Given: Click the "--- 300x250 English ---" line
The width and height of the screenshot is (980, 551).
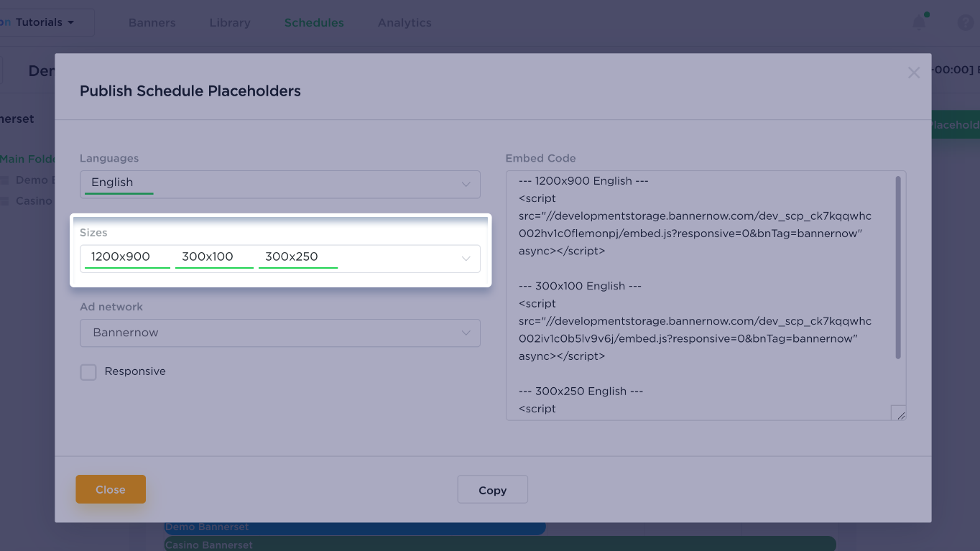Looking at the screenshot, I should 581,392.
